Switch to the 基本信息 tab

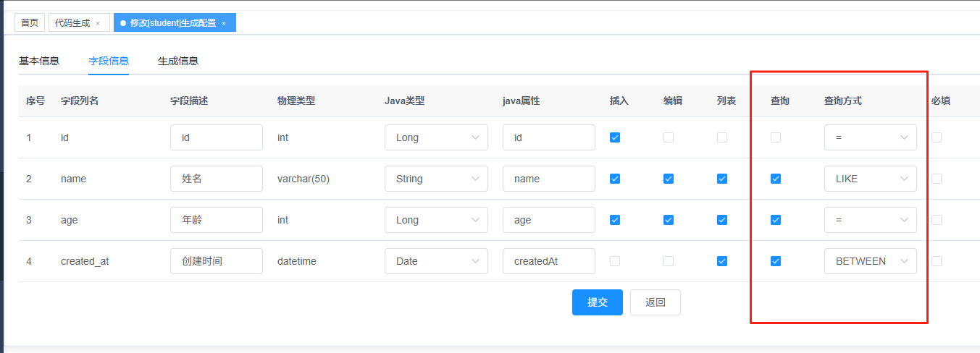click(39, 61)
